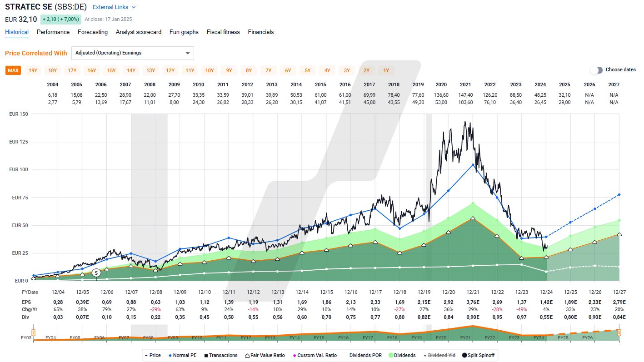
Task: Toggle the Price series in the legend
Action: point(152,355)
